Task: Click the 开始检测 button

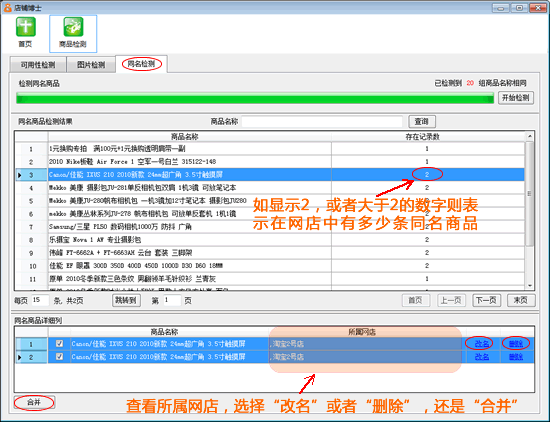Action: coord(516,98)
